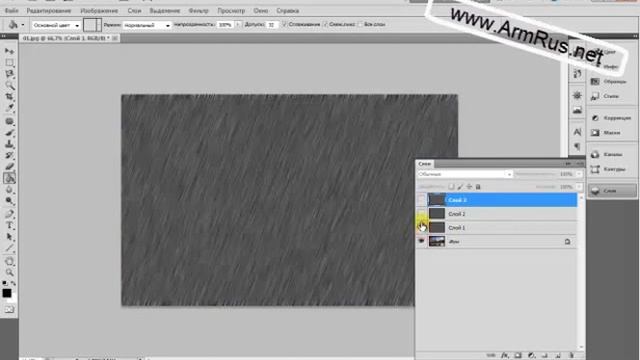Image resolution: width=640 pixels, height=360 pixels.
Task: Click the foreground color swatch
Action: (x=7, y=293)
